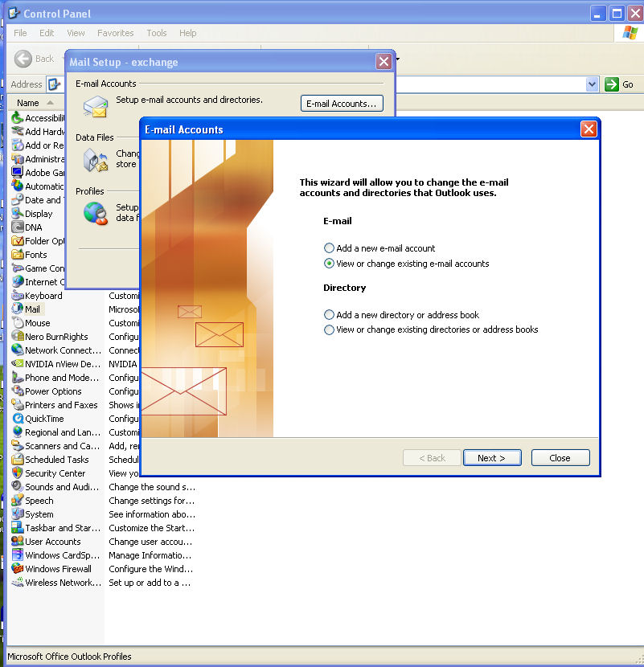Select the NVIDIA nView Desktop icon
Viewport: 644px width, 667px height.
coord(18,364)
